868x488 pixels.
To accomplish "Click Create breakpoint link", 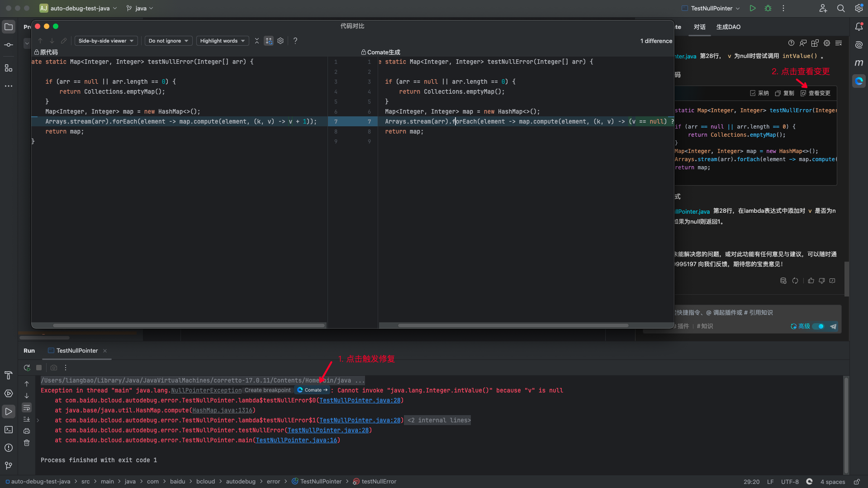I will (x=268, y=390).
